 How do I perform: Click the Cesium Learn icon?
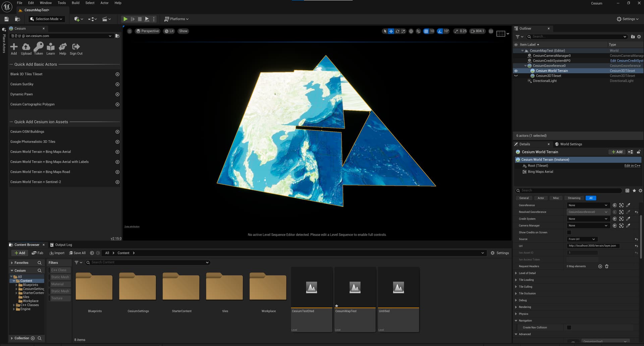pos(51,49)
